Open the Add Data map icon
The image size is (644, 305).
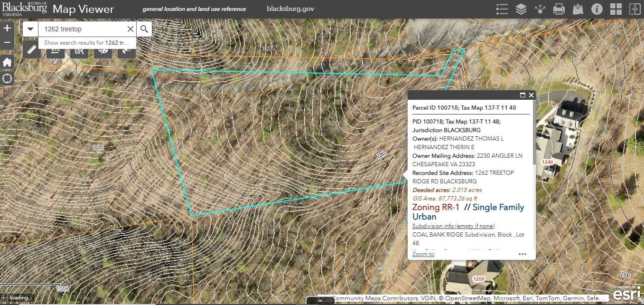[x=578, y=9]
